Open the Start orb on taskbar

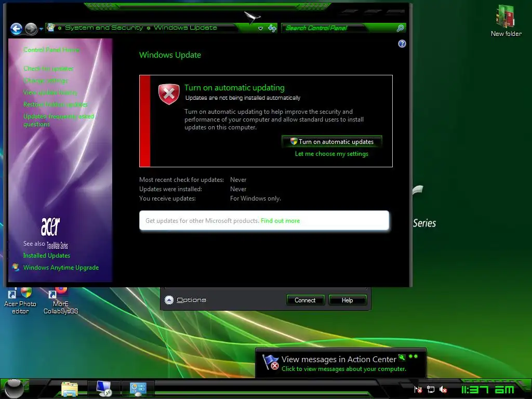14,389
